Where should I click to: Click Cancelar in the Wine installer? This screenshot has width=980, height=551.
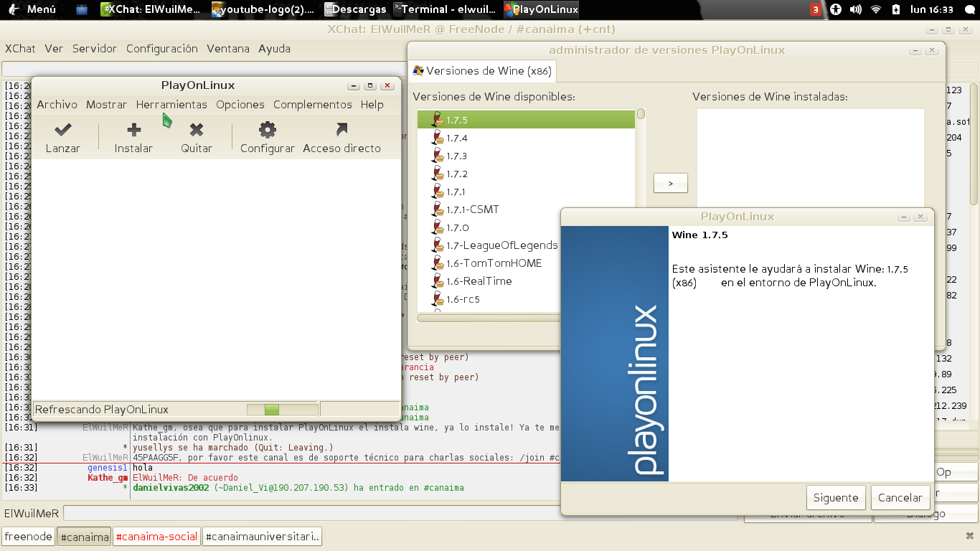click(x=900, y=498)
